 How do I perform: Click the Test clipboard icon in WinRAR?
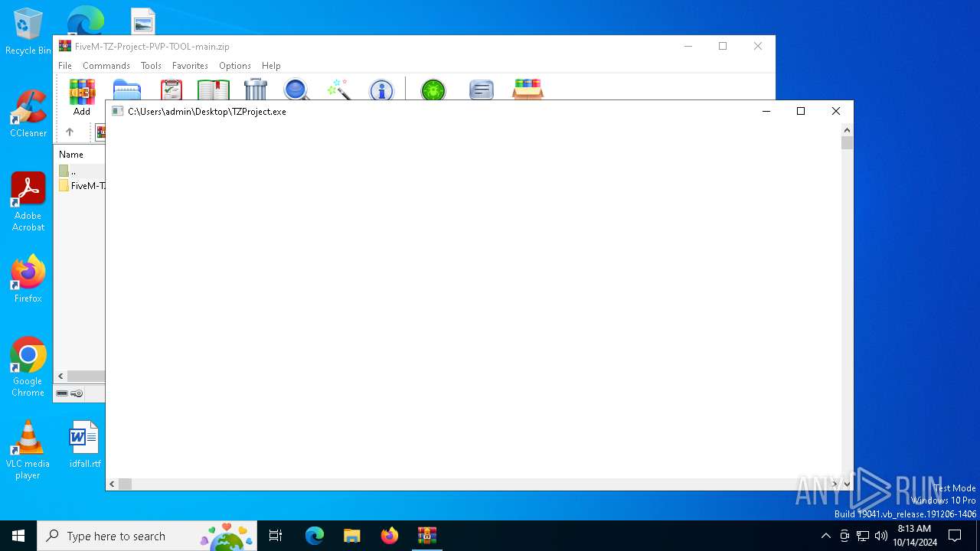[171, 90]
